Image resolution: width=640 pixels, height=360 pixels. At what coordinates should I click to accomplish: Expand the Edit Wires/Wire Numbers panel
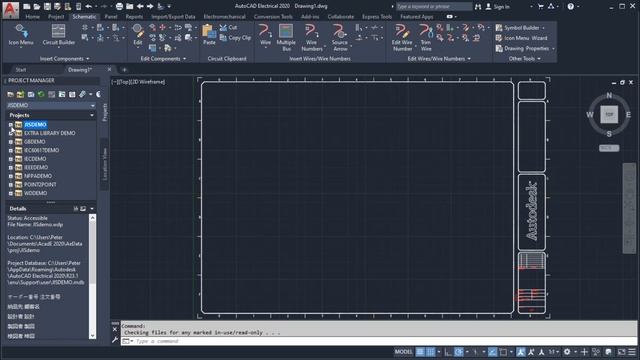pos(439,59)
